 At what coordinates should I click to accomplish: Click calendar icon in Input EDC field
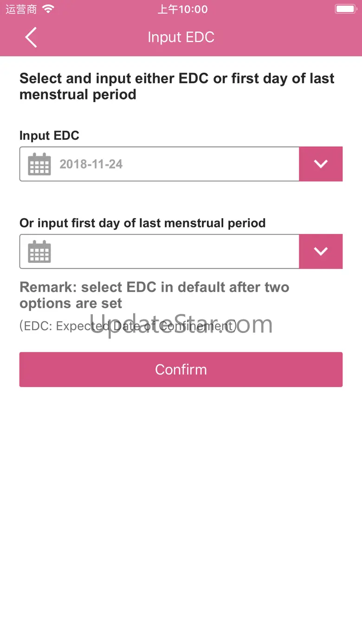tap(39, 164)
